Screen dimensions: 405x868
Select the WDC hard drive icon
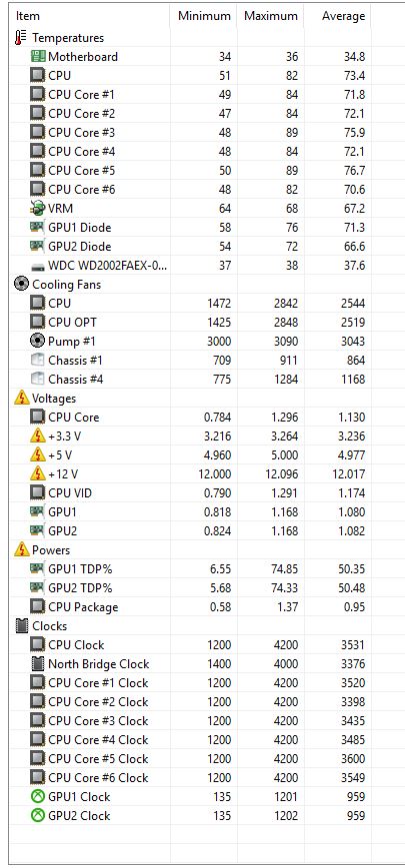[x=38, y=267]
